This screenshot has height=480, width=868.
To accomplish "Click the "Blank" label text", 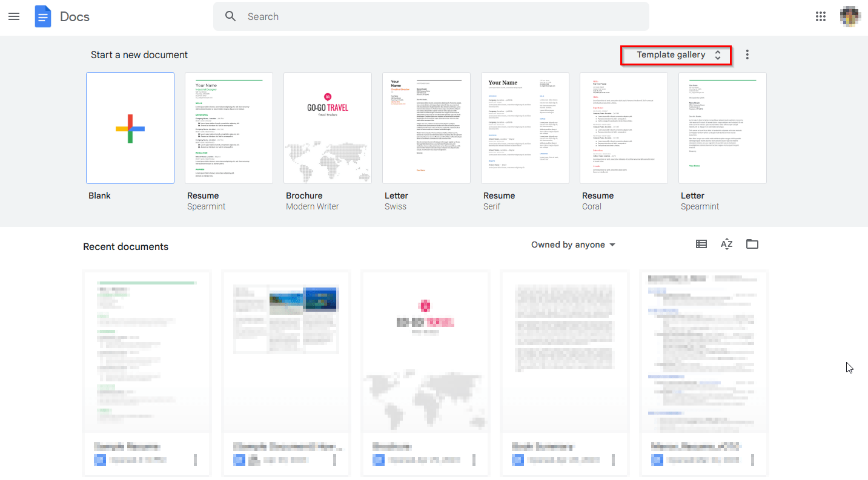I will [x=99, y=196].
